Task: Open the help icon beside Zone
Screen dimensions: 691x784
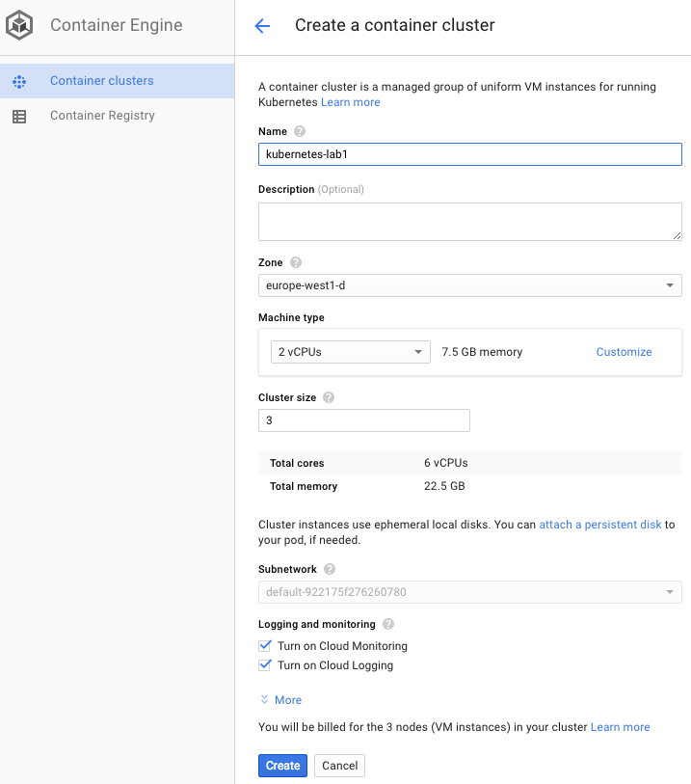Action: click(x=295, y=261)
